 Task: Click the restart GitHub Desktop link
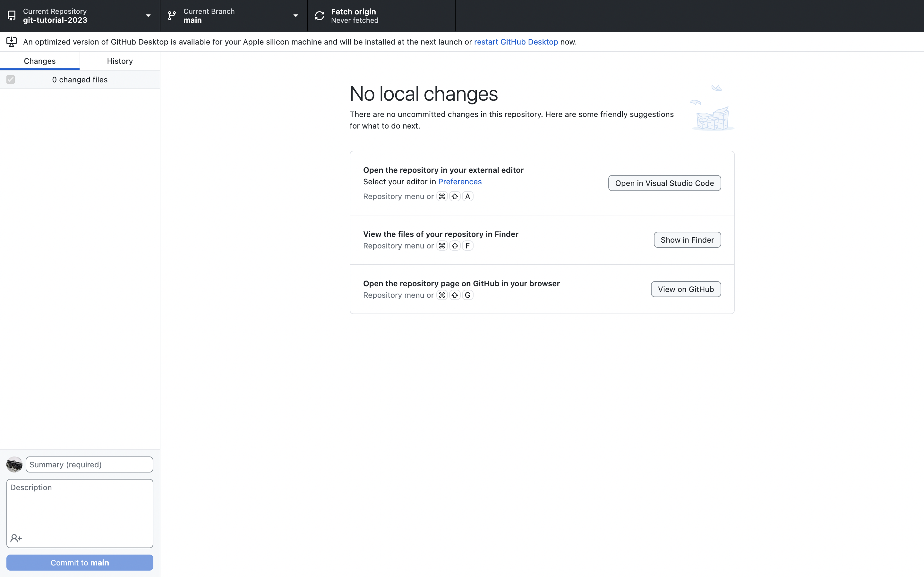[516, 42]
